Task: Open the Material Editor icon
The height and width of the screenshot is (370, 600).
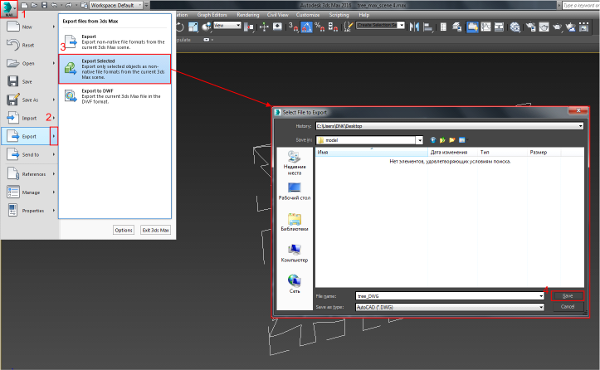Action: coord(515,27)
